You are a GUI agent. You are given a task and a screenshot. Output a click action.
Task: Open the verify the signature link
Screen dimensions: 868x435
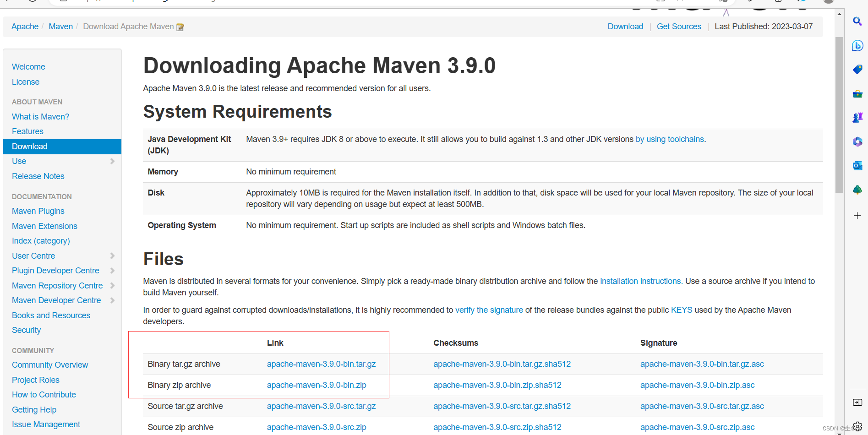click(x=489, y=310)
